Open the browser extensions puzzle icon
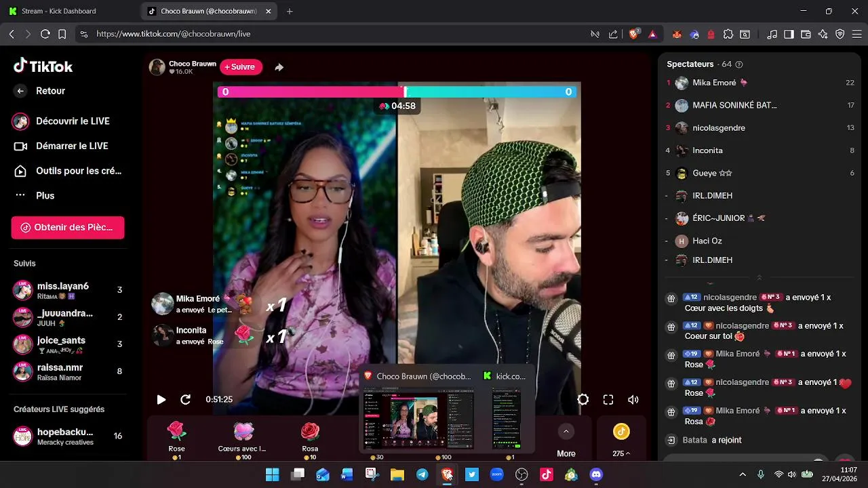 pos(728,34)
